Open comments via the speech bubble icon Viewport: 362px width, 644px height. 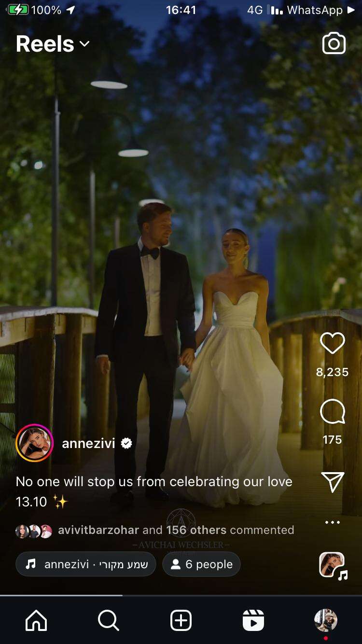click(333, 412)
